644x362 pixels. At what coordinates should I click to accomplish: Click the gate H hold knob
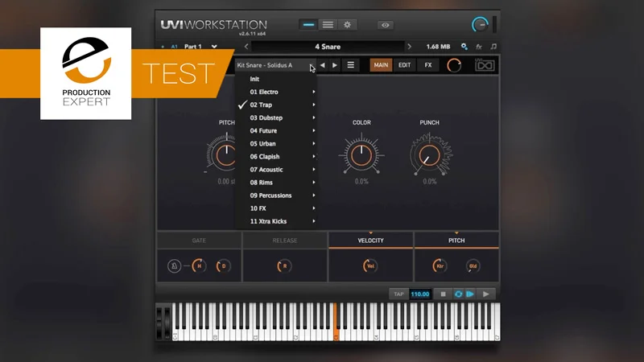[199, 266]
